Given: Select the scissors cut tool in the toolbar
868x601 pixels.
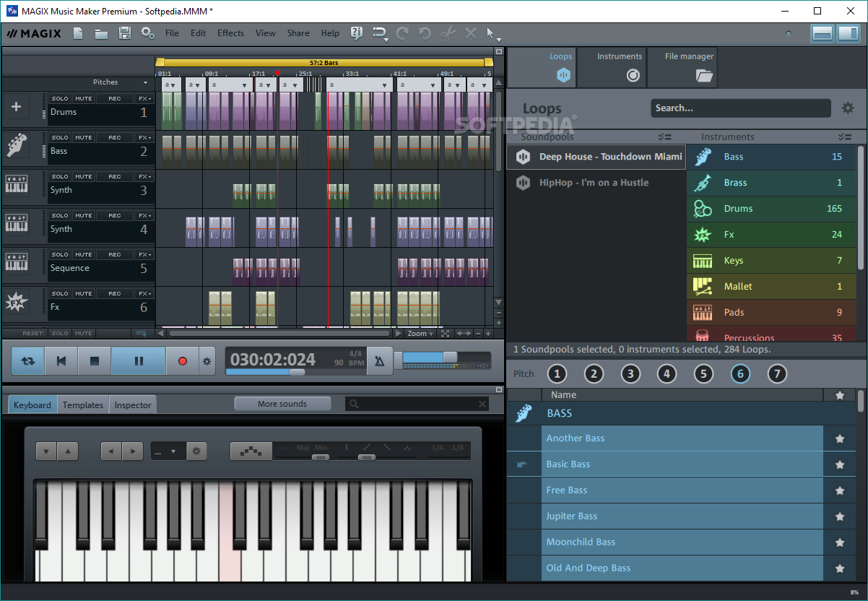Looking at the screenshot, I should coord(448,33).
